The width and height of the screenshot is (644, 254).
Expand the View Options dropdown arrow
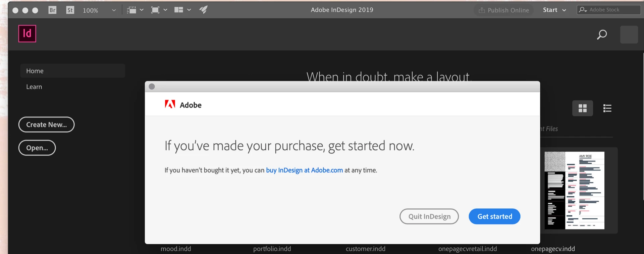[x=142, y=10]
